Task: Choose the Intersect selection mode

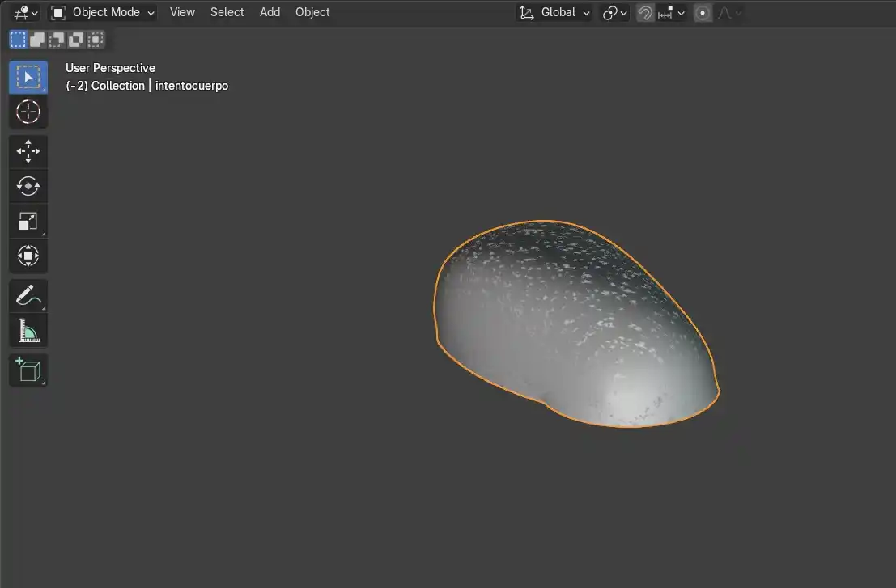Action: [x=96, y=40]
